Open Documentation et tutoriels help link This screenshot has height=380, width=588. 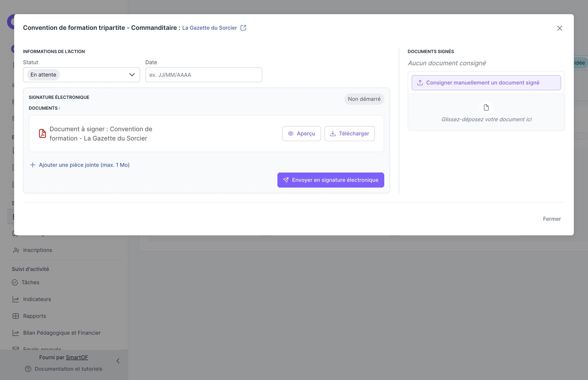coord(68,369)
